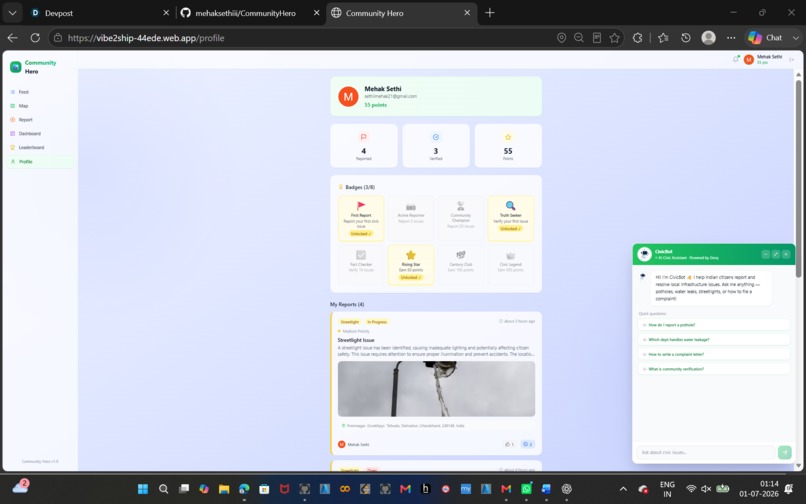
Task: Open notifications bell in app header
Action: [736, 59]
